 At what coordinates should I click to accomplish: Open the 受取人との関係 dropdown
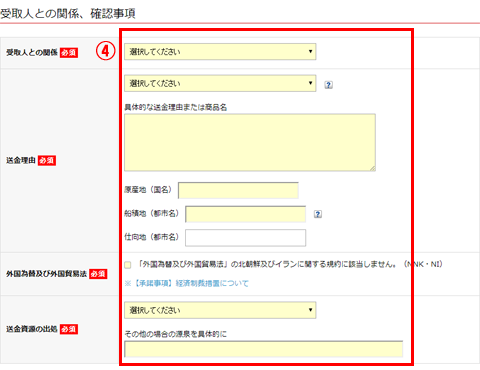(220, 52)
